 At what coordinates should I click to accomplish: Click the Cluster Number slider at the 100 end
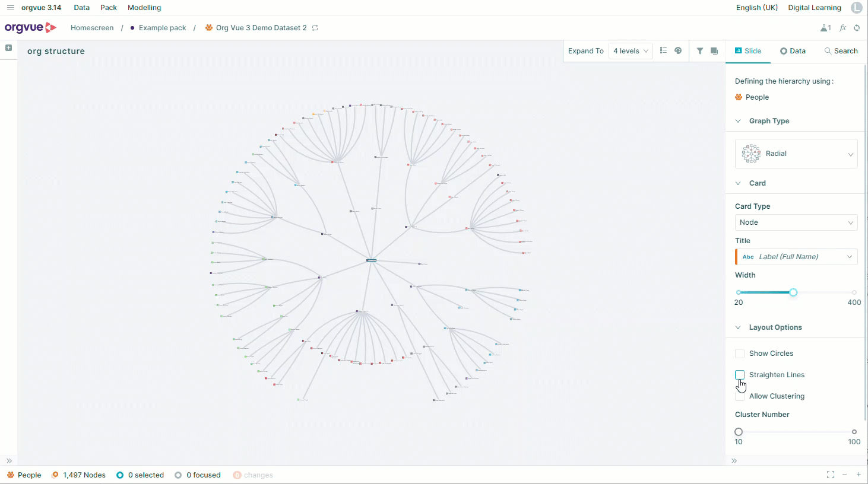(854, 432)
